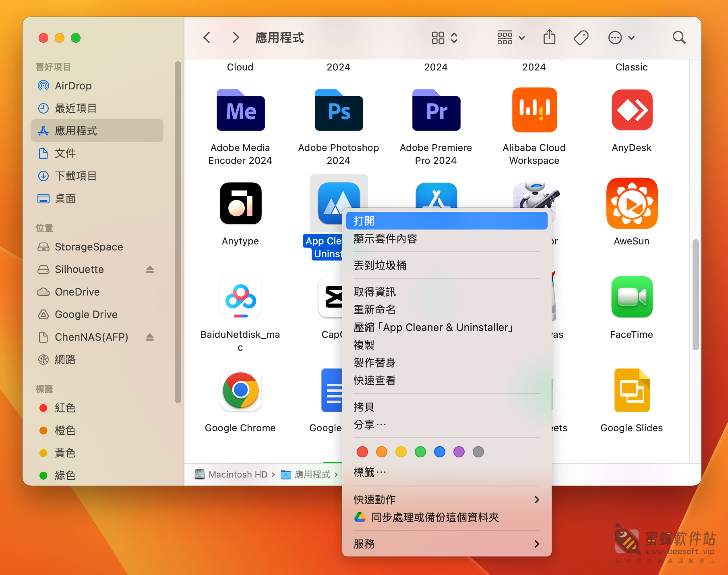Choose 同步處理或備份這個資料夾 menu item
728x575 pixels.
click(447, 517)
